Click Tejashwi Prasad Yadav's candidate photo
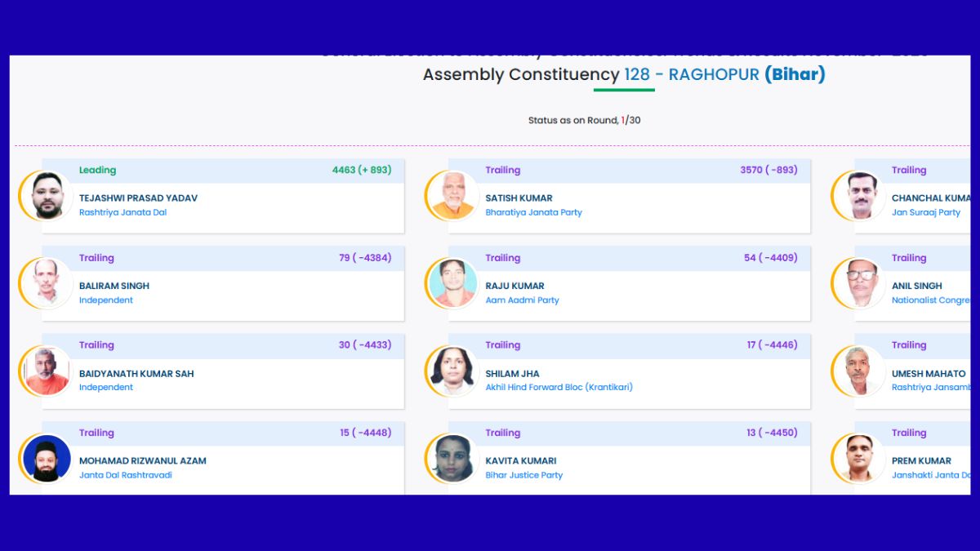 click(x=47, y=197)
